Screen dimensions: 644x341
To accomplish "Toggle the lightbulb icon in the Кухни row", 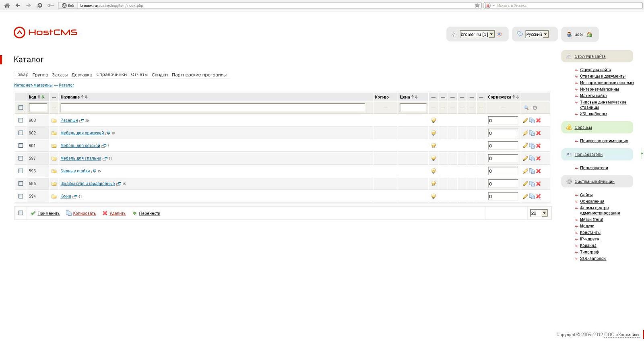I will tap(433, 196).
